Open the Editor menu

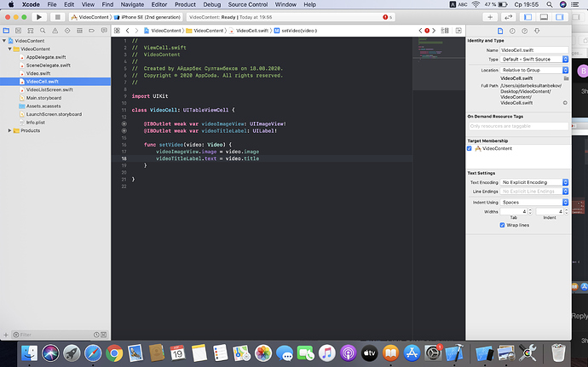(159, 4)
